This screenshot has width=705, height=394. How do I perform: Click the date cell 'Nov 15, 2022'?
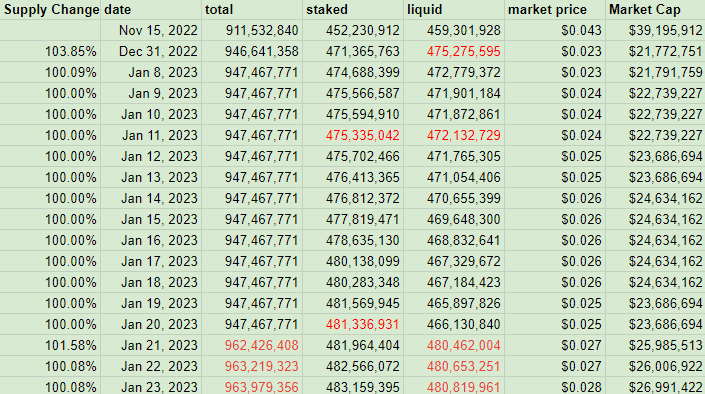151,30
